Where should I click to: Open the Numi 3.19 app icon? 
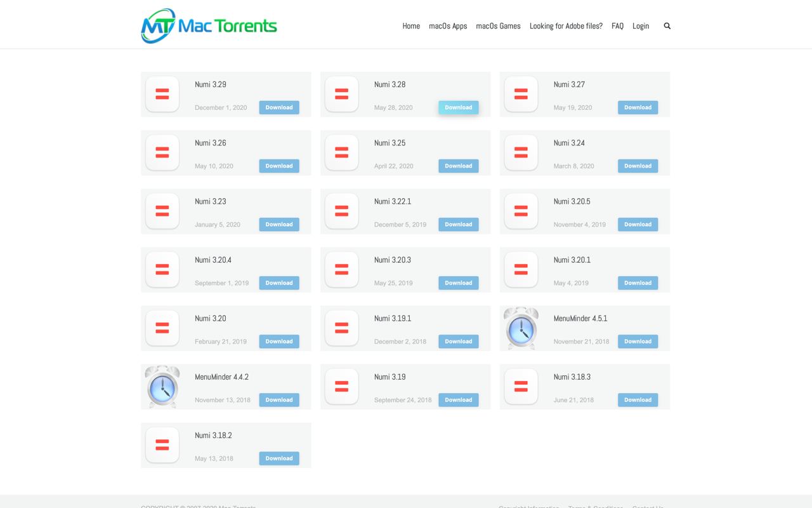(x=342, y=386)
